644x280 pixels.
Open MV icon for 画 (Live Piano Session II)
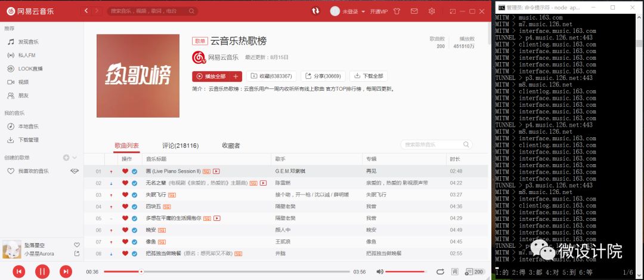(216, 171)
